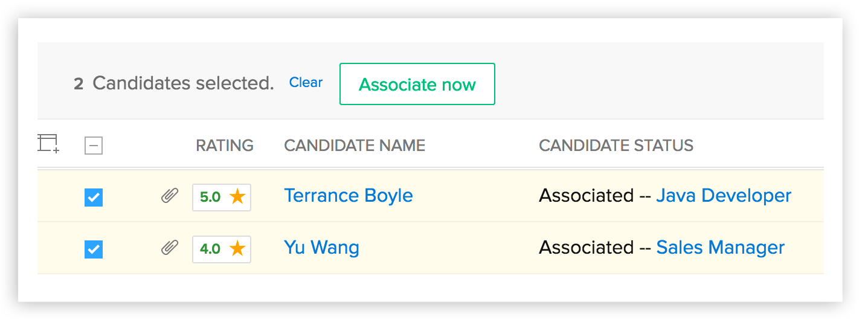Deselect the Yu Wang row checkbox
868x331 pixels.
tap(94, 249)
